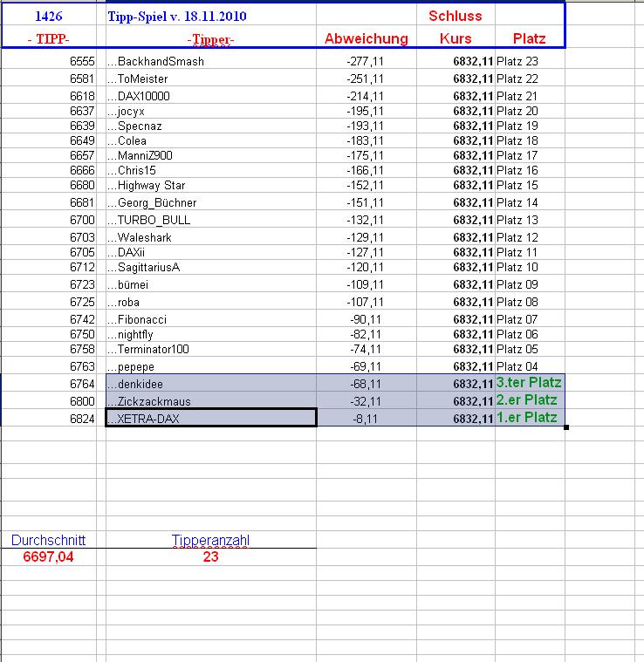
Task: Select the tipper cell '...pepepe'
Action: pos(210,366)
